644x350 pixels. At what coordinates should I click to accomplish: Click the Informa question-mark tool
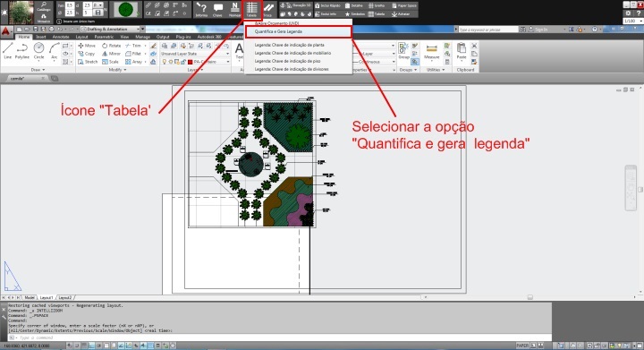click(201, 9)
